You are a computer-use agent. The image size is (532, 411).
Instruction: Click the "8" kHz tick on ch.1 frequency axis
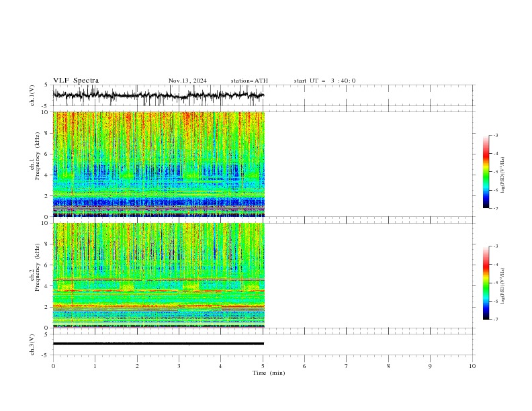tap(47, 133)
